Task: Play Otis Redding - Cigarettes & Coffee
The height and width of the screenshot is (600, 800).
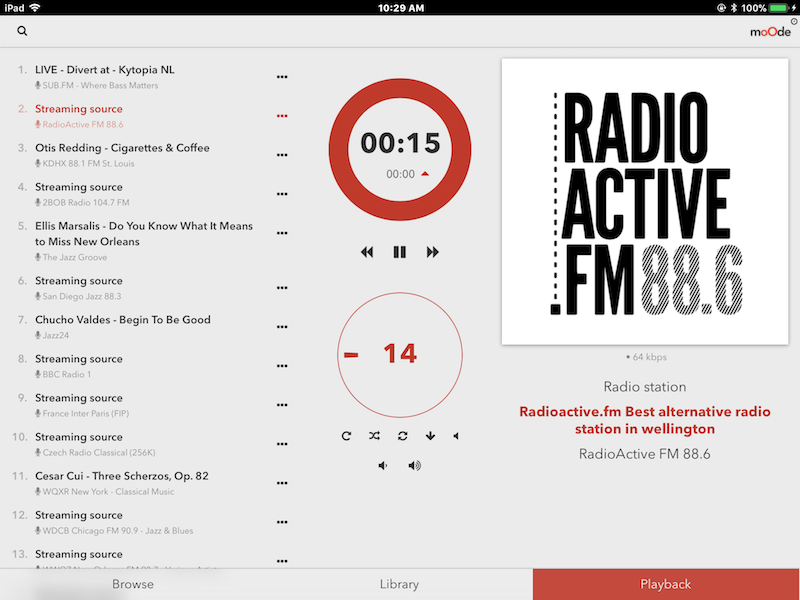Action: pos(122,148)
